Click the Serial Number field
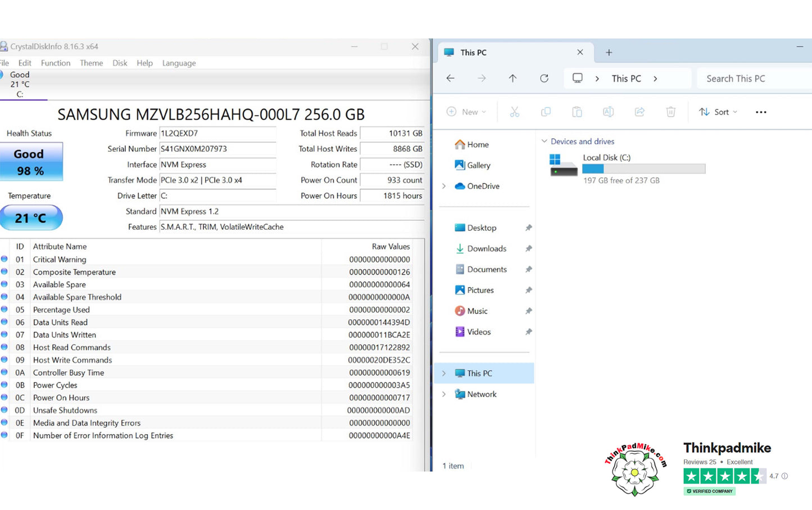The height and width of the screenshot is (510, 812). [217, 149]
